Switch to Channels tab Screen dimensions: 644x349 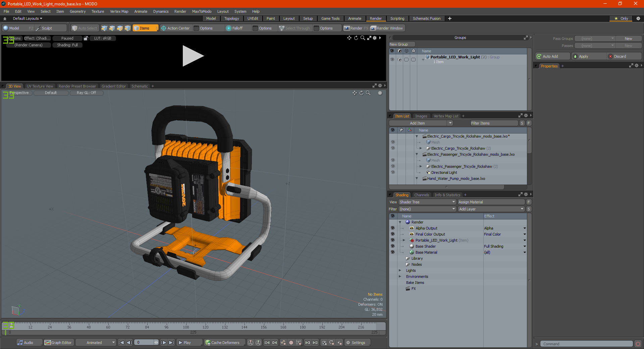[422, 195]
